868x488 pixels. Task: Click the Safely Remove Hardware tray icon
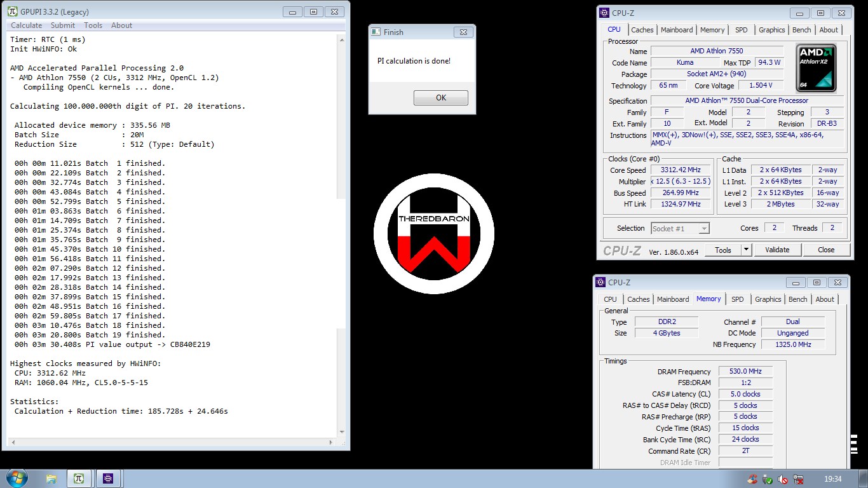coord(768,479)
